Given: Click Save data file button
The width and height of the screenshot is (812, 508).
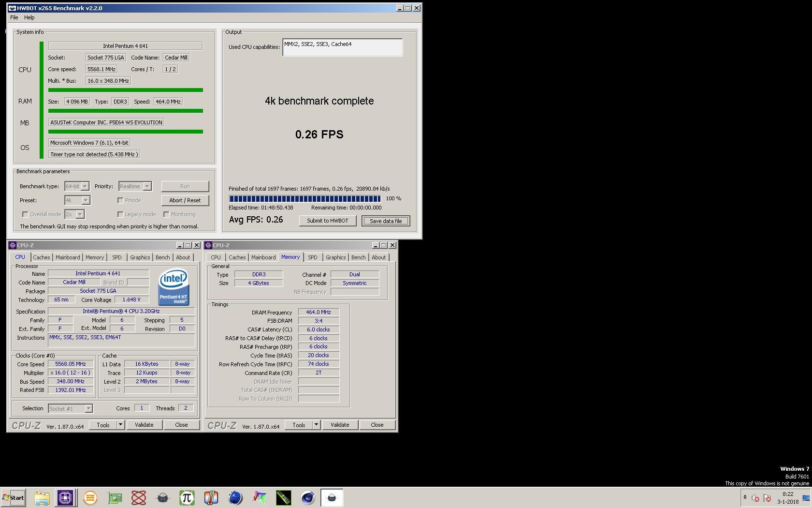Looking at the screenshot, I should tap(386, 221).
